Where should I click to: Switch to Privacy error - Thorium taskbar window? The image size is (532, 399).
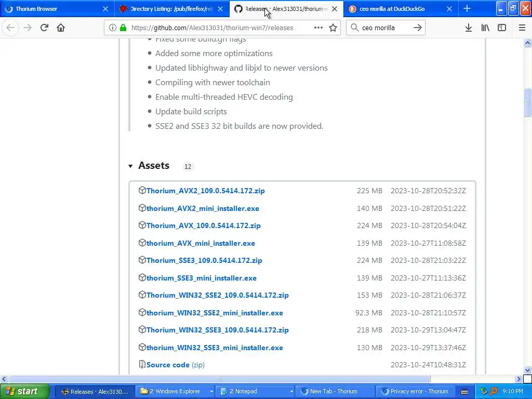click(415, 392)
